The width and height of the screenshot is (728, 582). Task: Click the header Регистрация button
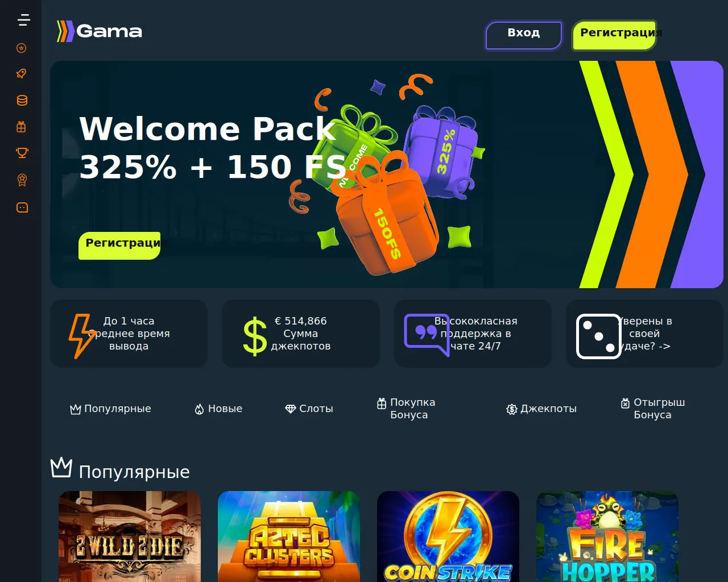[614, 35]
